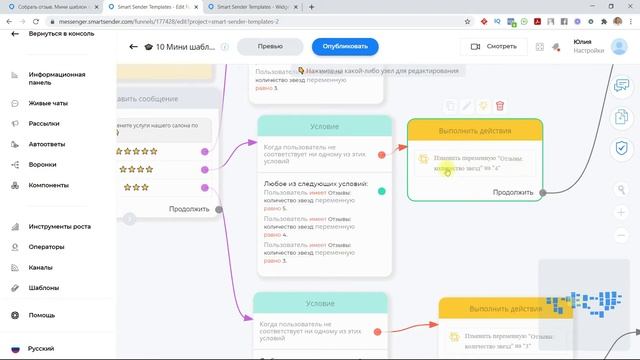
Task: Open browser extensions puzzle icon
Action: (604, 22)
